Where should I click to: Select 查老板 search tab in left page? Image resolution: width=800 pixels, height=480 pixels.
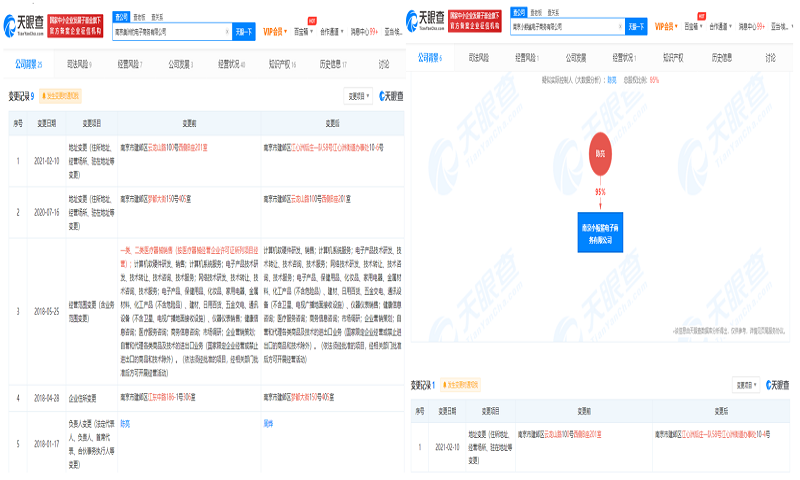click(139, 17)
